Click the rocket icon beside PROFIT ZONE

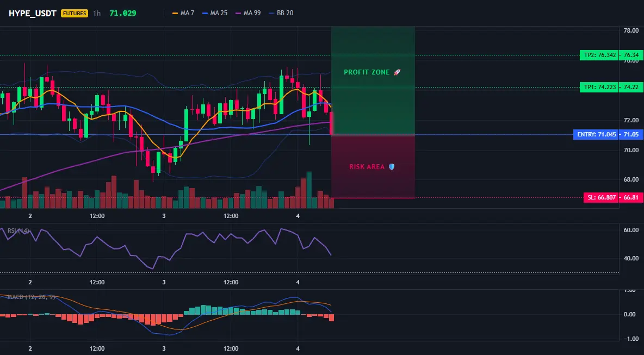397,72
